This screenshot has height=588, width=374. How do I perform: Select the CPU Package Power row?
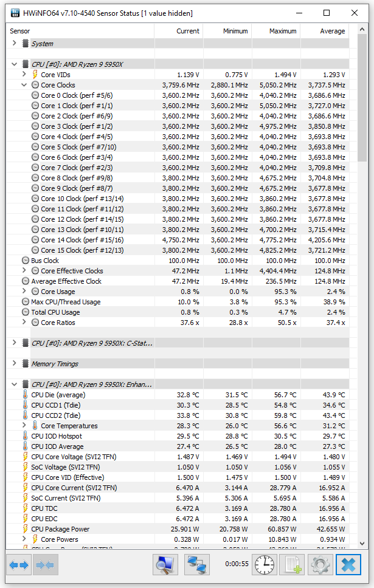pyautogui.click(x=178, y=529)
